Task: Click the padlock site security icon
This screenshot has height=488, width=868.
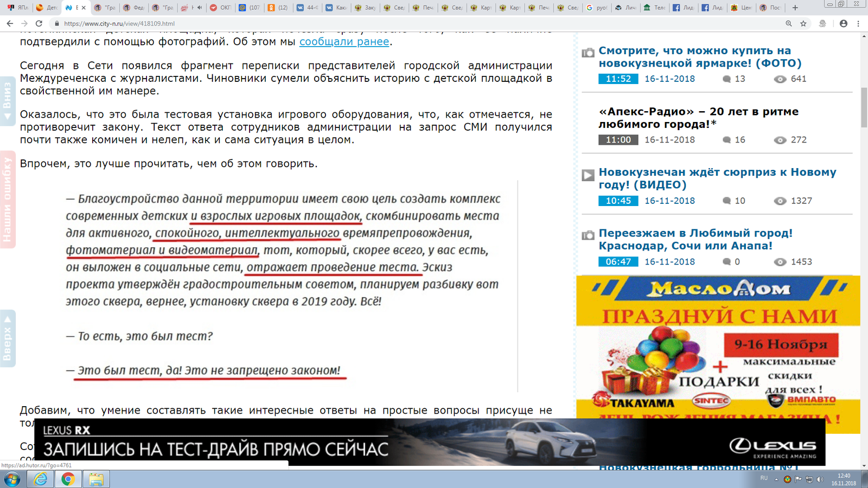Action: [56, 24]
